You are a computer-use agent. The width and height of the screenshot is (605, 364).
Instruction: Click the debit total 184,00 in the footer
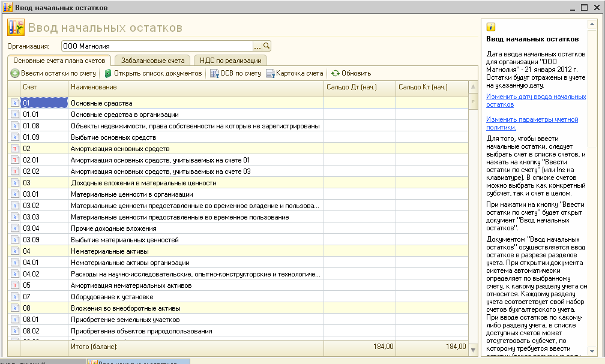pyautogui.click(x=383, y=347)
